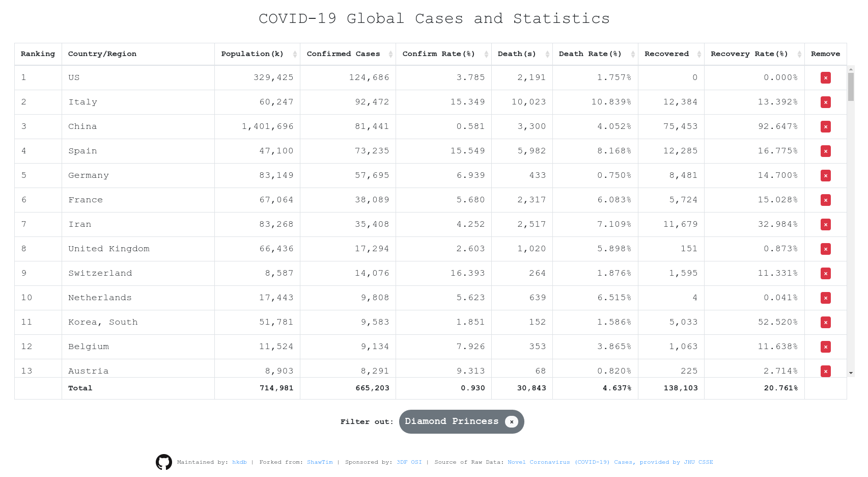This screenshot has height=477, width=868.
Task: Click the scrollbar down arrow
Action: pyautogui.click(x=851, y=373)
